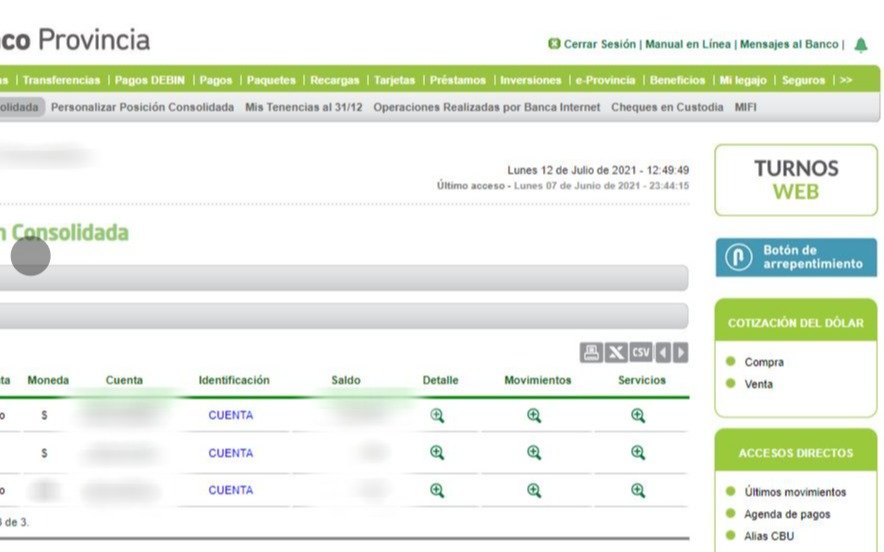The height and width of the screenshot is (552, 884).
Task: Open the Recargas menu
Action: tap(334, 80)
